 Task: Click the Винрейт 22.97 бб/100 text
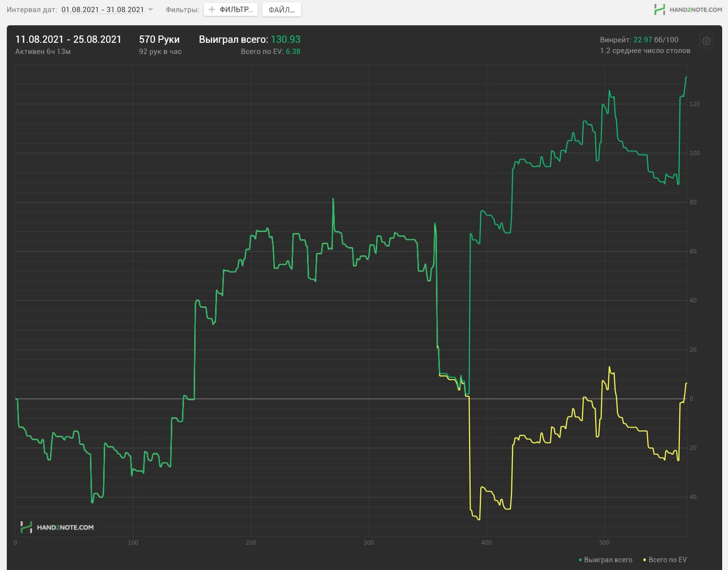coord(639,40)
